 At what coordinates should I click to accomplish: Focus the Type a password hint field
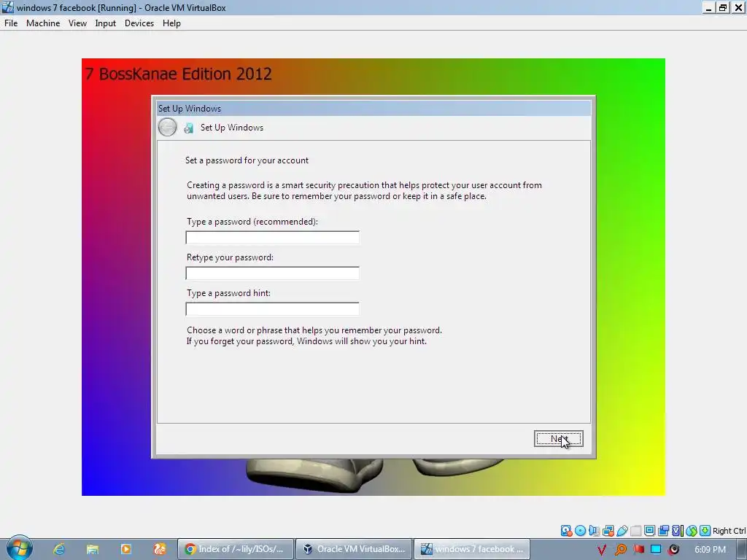coord(273,309)
